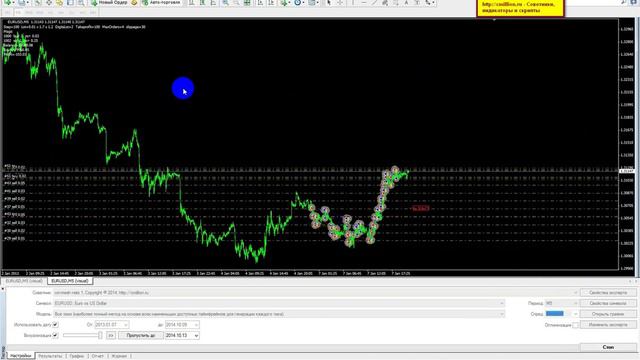Open the arrows objects tool

tap(429, 2)
